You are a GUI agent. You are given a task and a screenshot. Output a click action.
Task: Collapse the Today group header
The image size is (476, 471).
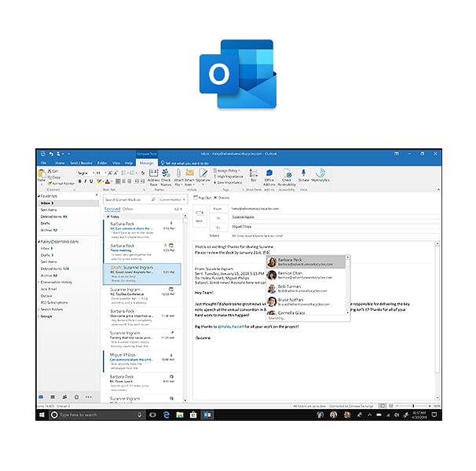[108, 217]
